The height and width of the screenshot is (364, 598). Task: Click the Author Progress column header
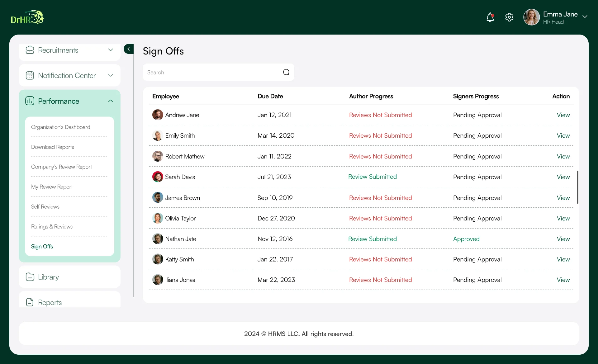(371, 96)
